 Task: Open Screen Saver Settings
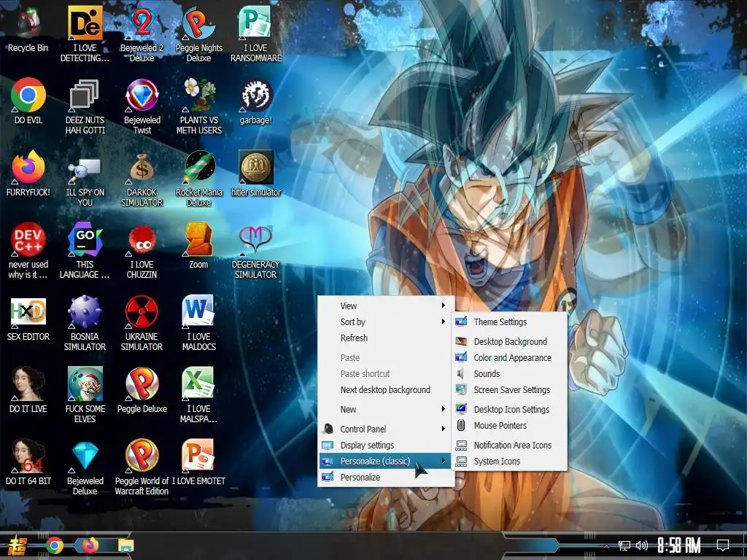coord(510,390)
